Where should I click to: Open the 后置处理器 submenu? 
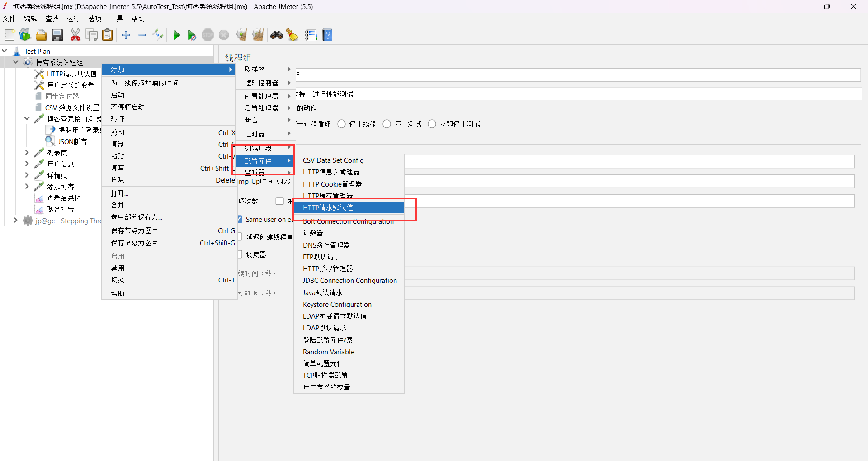tap(266, 108)
